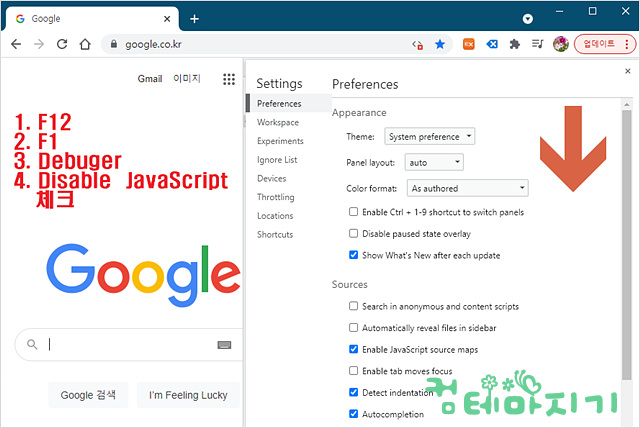The height and width of the screenshot is (428, 640).
Task: Toggle the Detect indentation checkbox
Action: coord(353,392)
